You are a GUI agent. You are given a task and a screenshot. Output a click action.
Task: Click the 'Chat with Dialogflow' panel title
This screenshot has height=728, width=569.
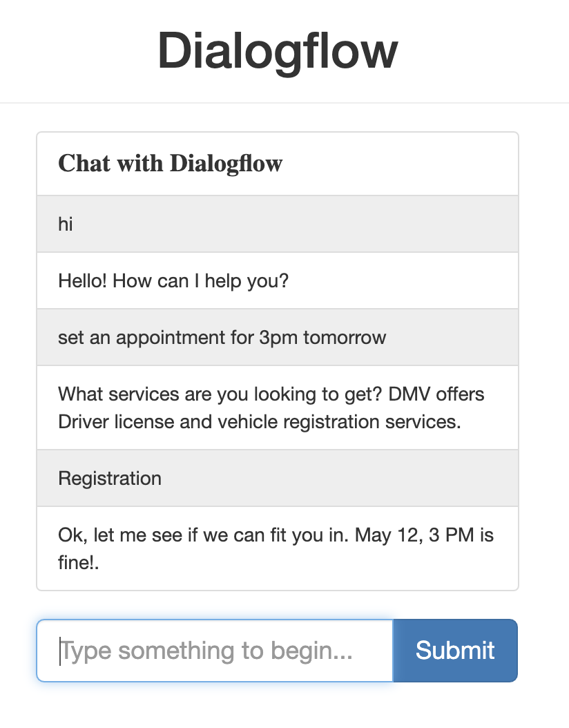pos(171,164)
